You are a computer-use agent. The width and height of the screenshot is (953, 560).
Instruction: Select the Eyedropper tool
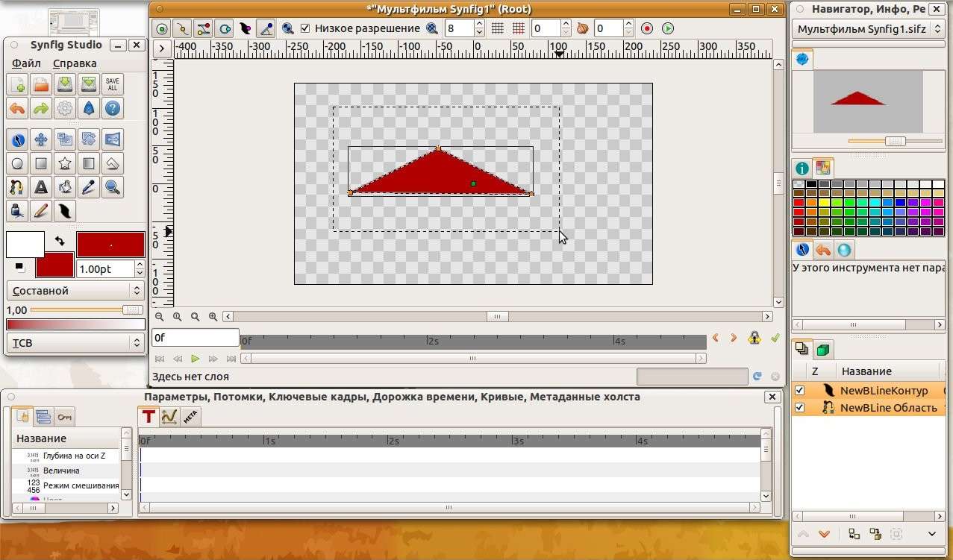[89, 187]
